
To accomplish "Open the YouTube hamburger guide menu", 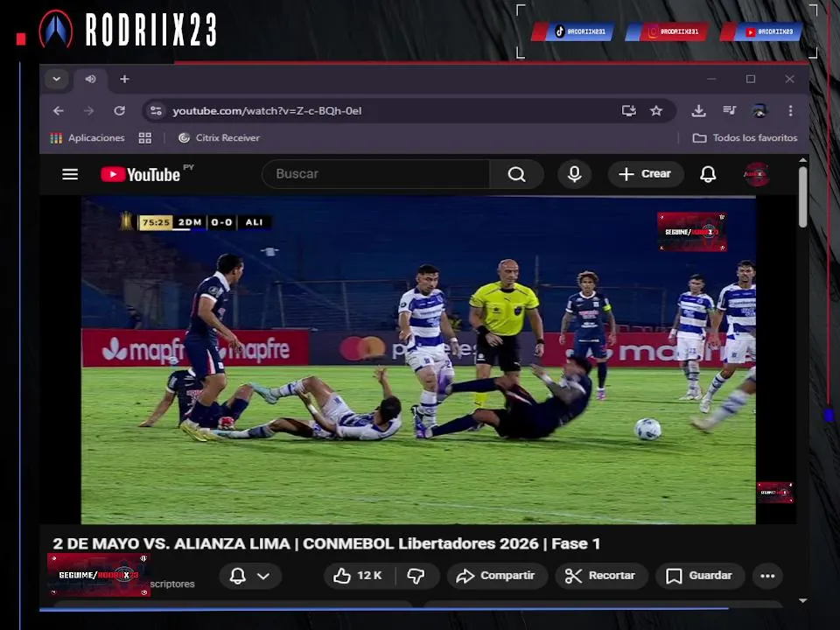I will click(70, 174).
